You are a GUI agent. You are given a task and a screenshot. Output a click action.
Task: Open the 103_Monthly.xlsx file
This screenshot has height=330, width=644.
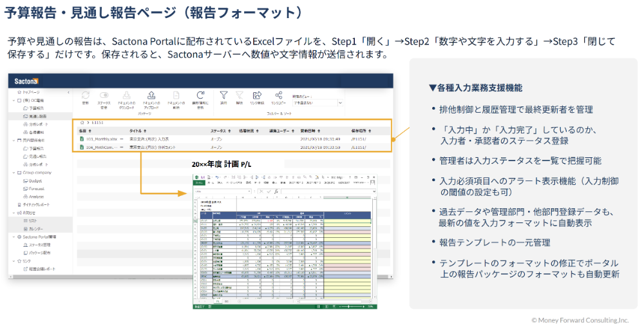[102, 139]
